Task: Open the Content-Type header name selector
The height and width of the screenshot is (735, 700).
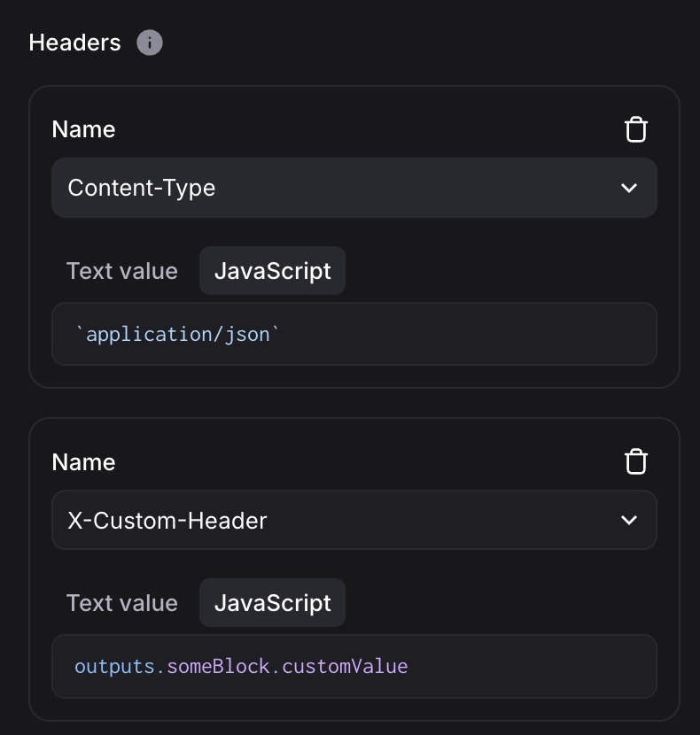Action: pos(354,188)
